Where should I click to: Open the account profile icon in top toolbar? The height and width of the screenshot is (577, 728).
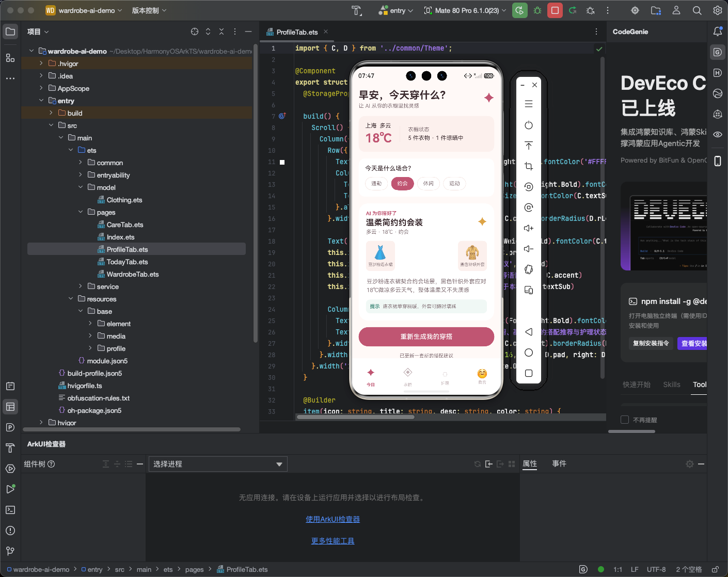coord(676,10)
